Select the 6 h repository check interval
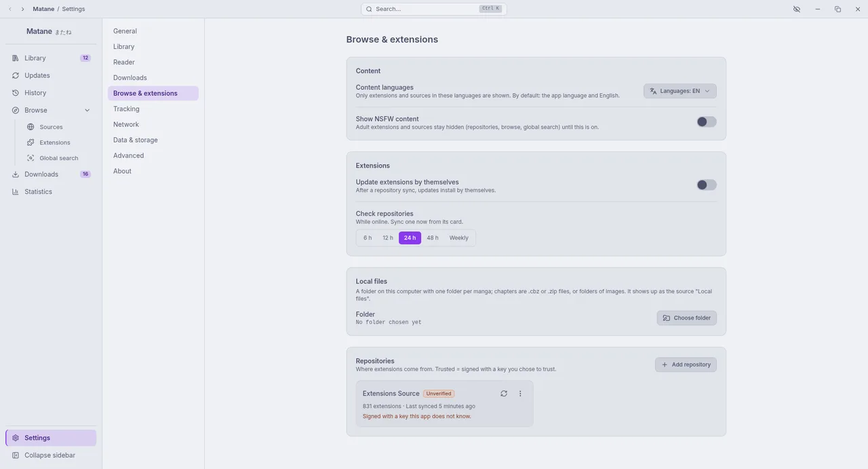 tap(368, 238)
